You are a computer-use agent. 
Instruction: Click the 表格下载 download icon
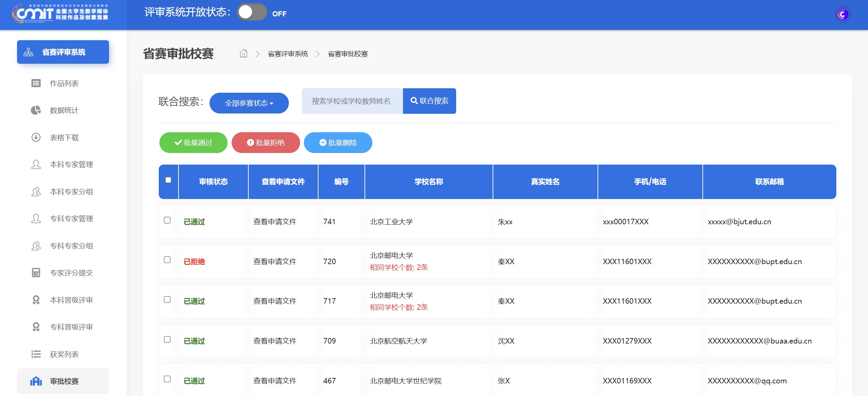tap(36, 137)
